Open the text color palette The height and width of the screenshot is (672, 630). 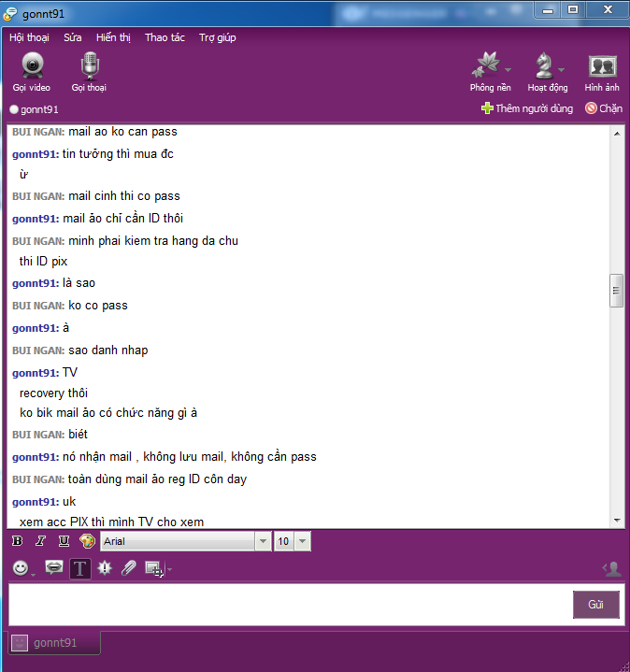point(88,541)
